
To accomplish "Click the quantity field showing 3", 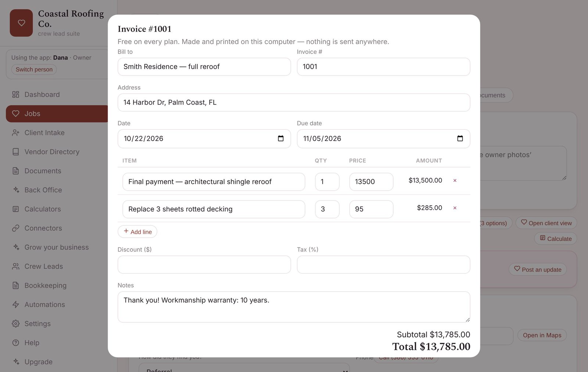I will (327, 209).
